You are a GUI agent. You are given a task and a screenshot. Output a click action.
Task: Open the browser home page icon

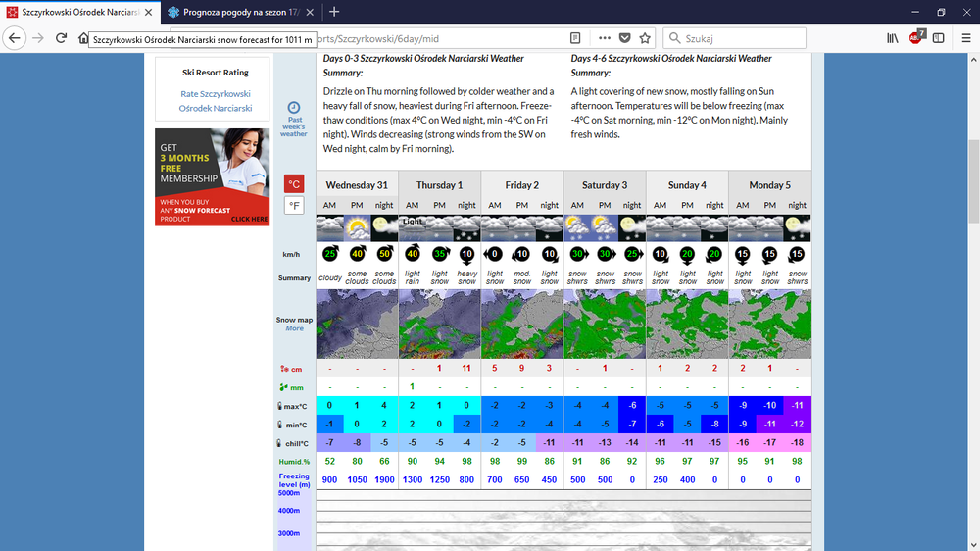point(83,38)
